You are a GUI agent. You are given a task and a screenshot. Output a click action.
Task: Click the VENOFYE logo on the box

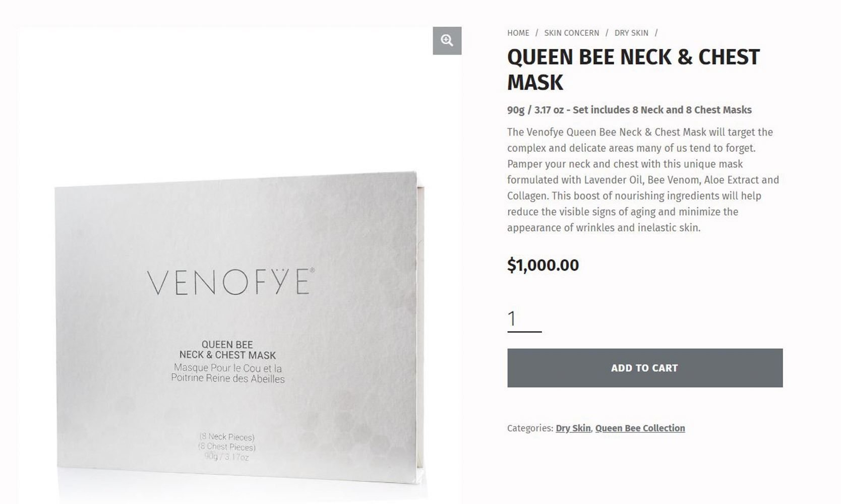click(230, 282)
